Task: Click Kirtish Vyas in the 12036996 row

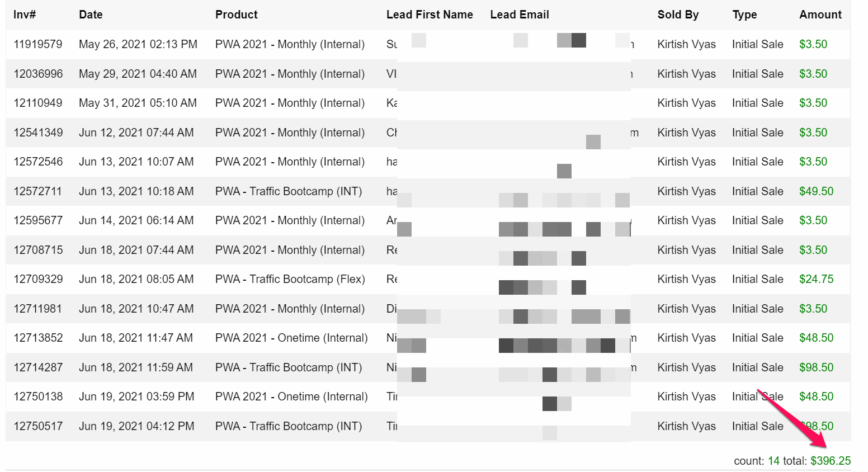Action: tap(686, 74)
